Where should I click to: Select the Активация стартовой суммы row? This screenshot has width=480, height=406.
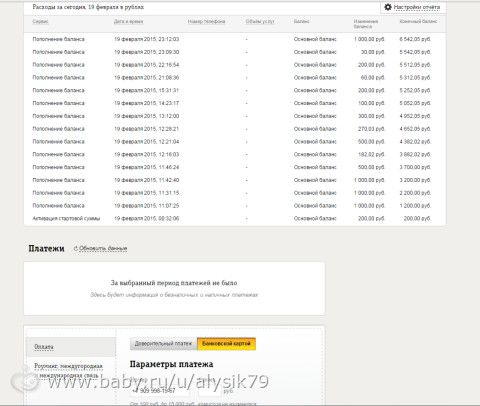pos(235,219)
